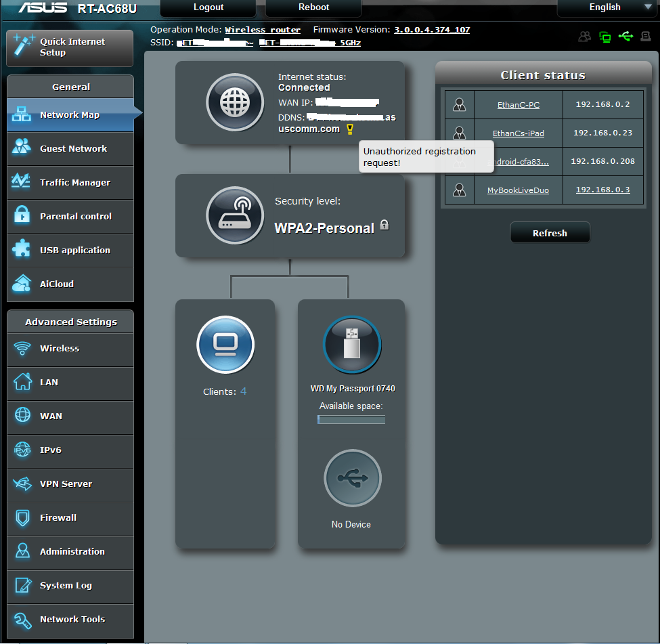
Task: Click the IP address 192.168.0.208
Action: coord(602,161)
